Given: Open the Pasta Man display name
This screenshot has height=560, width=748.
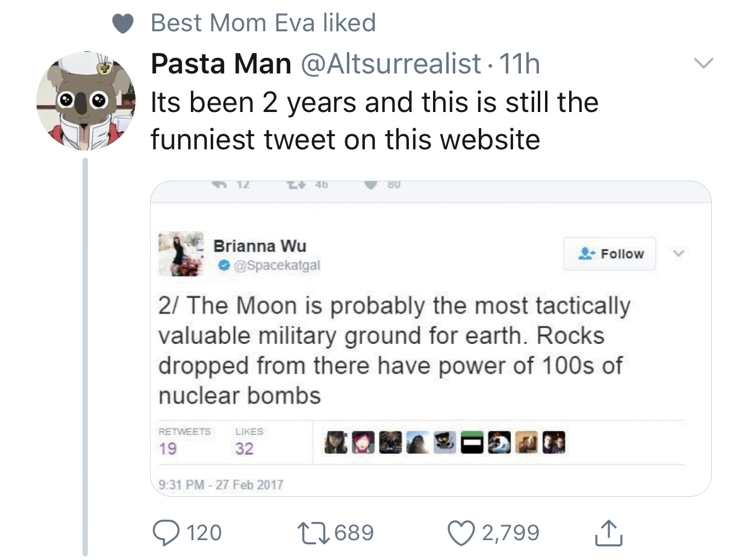Looking at the screenshot, I should coord(221,63).
